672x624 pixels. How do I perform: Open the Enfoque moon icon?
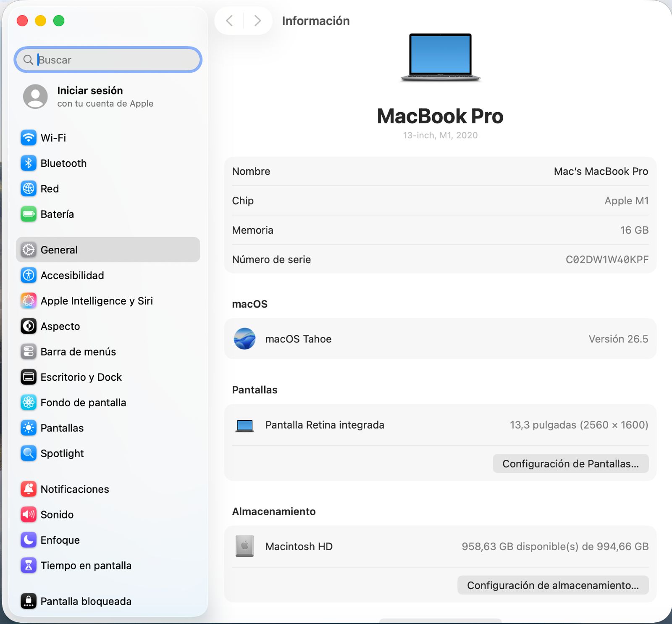pyautogui.click(x=29, y=540)
